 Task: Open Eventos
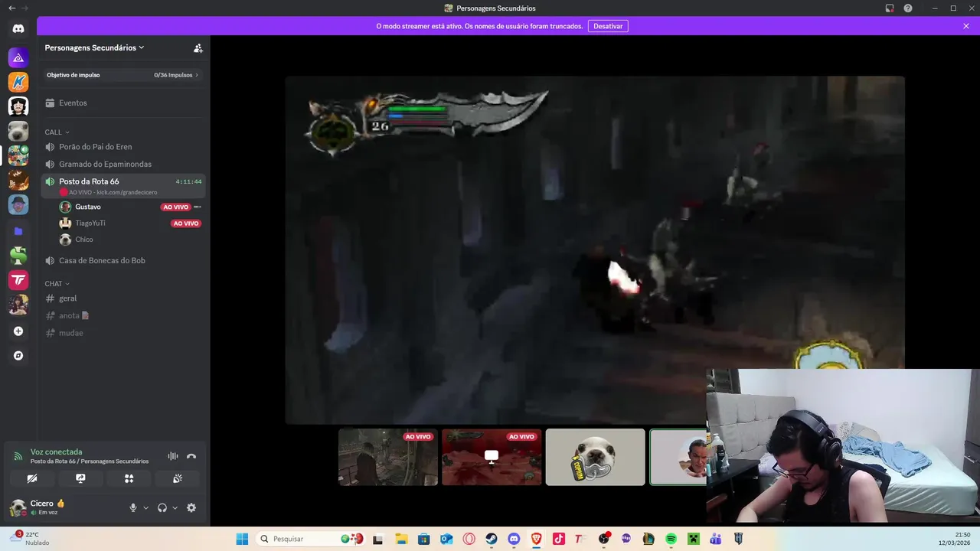coord(123,103)
